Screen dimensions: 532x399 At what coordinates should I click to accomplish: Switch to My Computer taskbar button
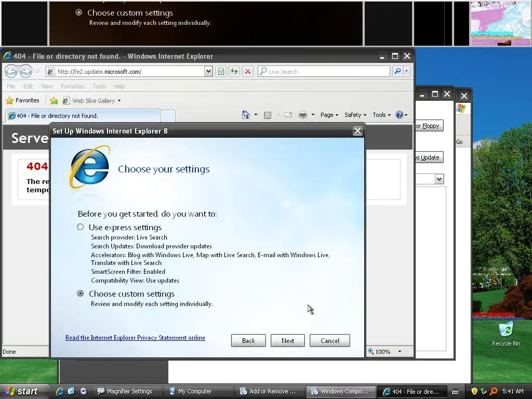[x=199, y=392]
